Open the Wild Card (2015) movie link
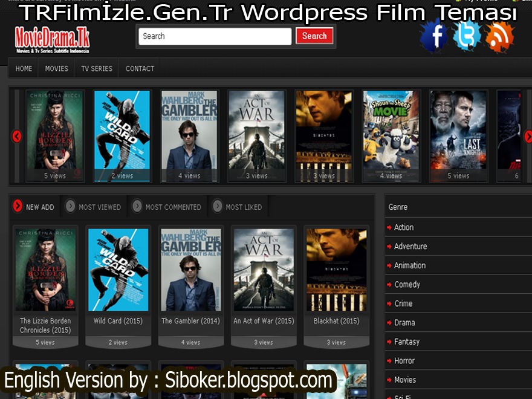 point(118,321)
